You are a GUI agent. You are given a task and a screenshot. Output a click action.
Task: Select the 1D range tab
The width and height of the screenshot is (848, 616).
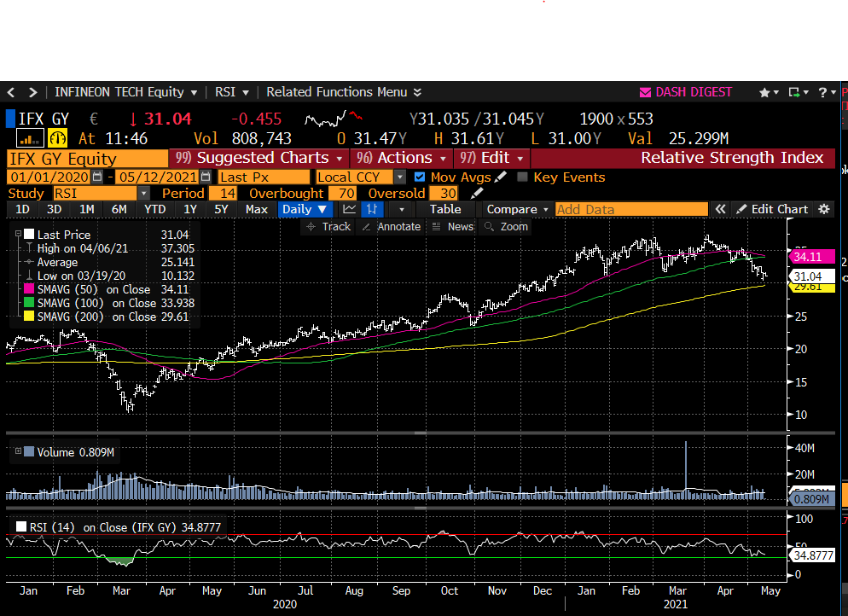click(x=22, y=209)
